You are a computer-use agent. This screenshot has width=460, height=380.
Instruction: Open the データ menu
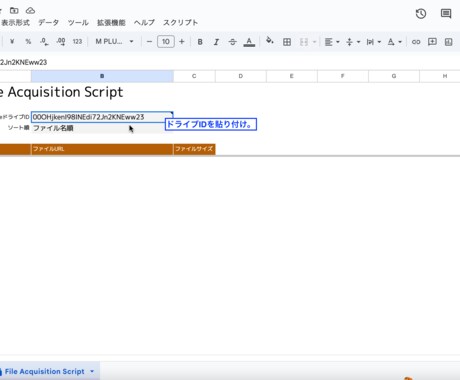point(48,23)
